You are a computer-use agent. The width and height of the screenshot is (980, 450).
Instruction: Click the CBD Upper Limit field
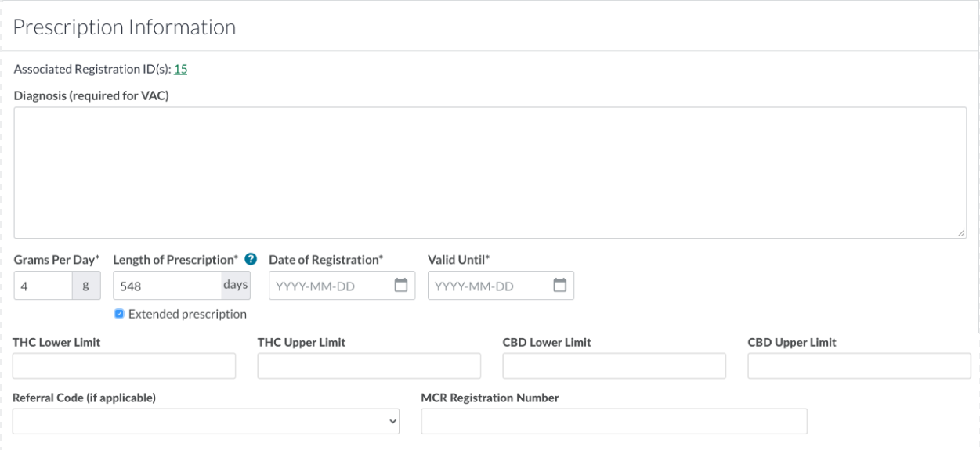click(x=859, y=366)
